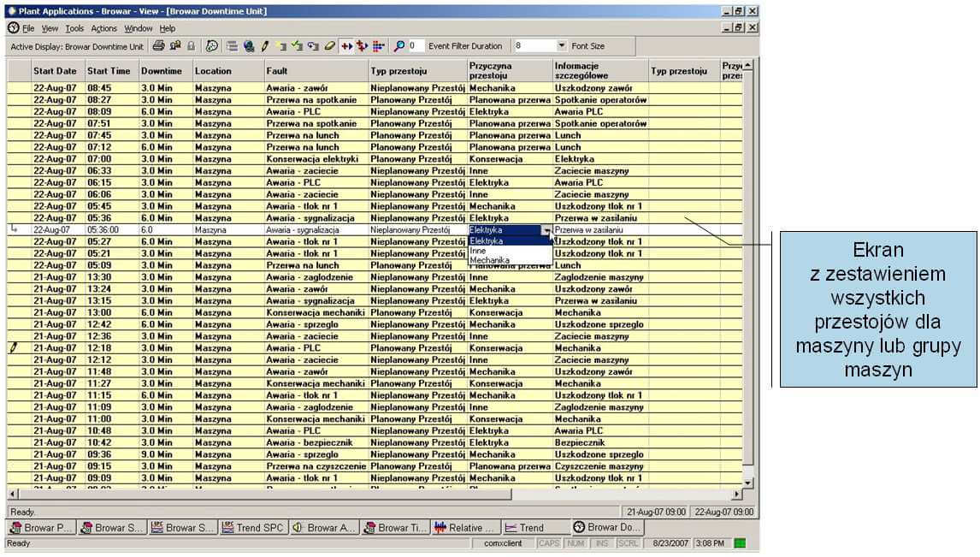Open the File menu
The image size is (980, 557).
click(x=28, y=28)
